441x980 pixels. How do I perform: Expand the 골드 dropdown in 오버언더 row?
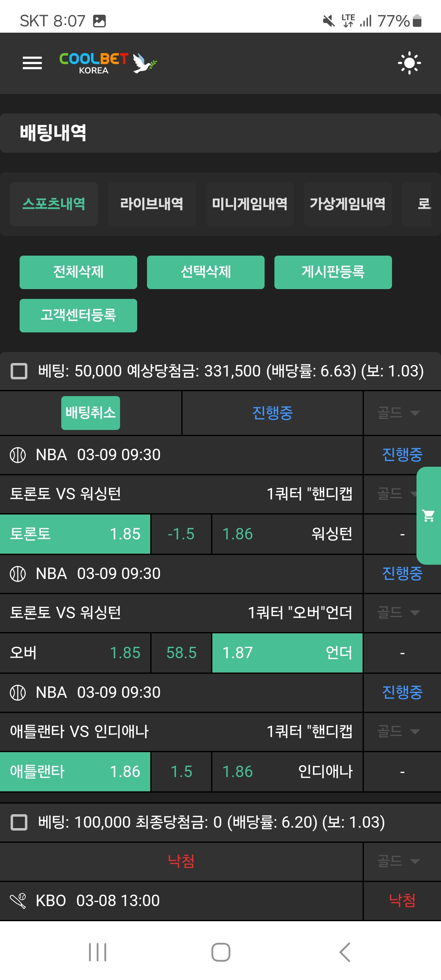398,612
